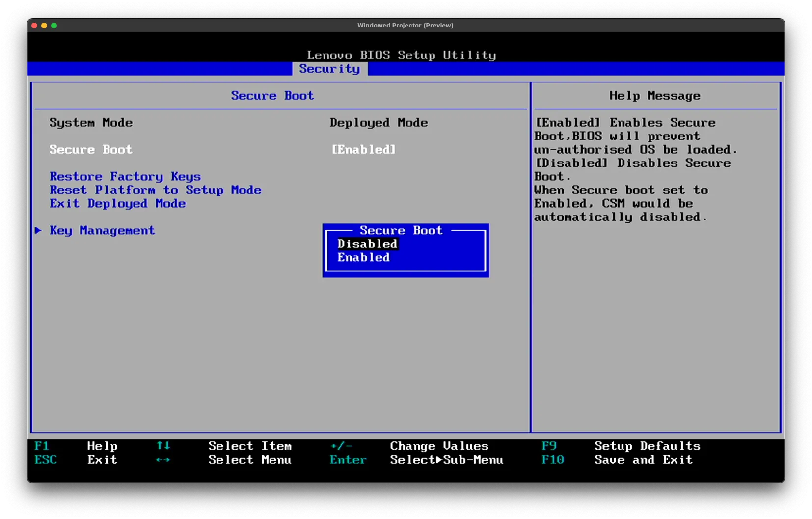The height and width of the screenshot is (519, 812).
Task: Select Disabled in Secure Boot popup
Action: (x=367, y=244)
